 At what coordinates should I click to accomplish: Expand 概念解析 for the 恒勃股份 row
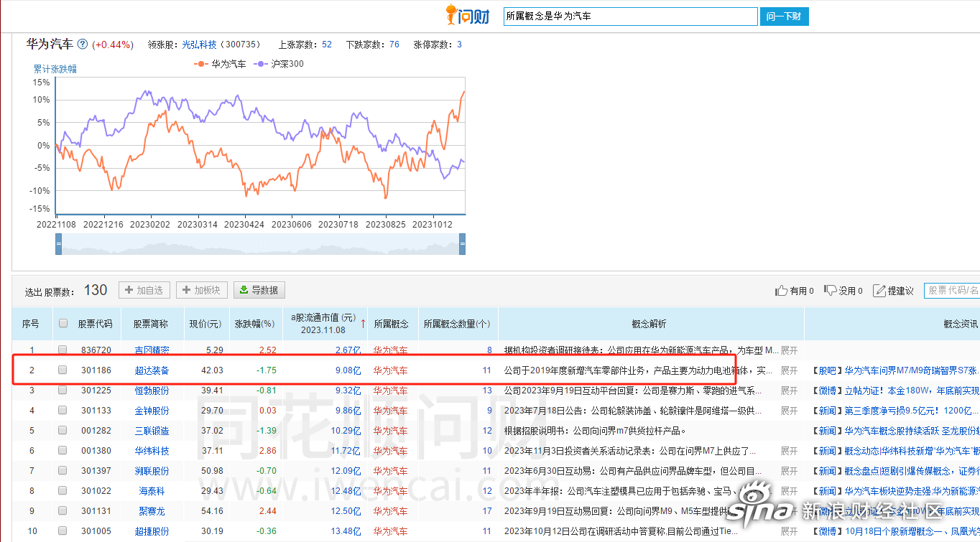789,391
